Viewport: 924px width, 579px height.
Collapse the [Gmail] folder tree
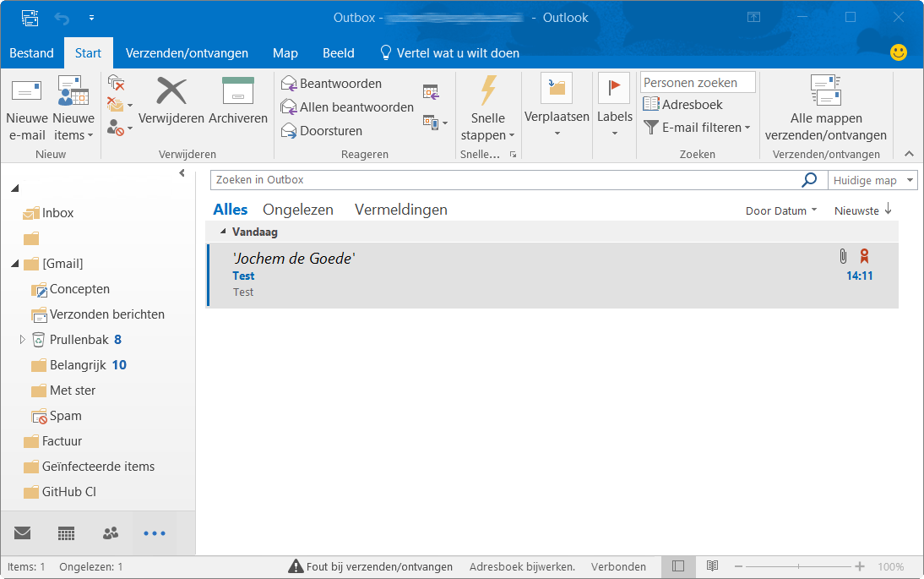point(14,264)
